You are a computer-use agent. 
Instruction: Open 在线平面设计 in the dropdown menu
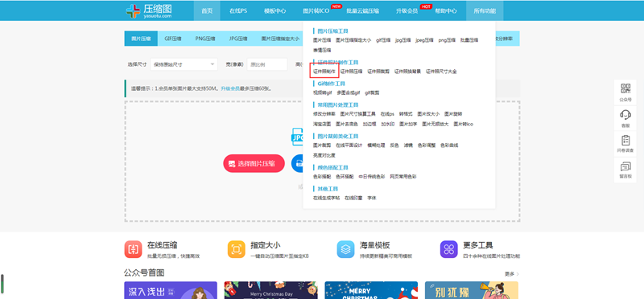click(349, 145)
